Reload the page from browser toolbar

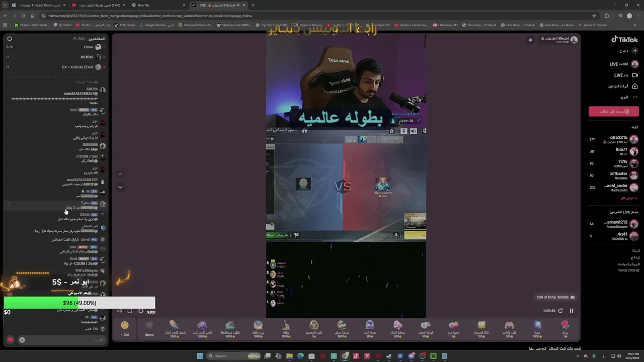coord(23,16)
